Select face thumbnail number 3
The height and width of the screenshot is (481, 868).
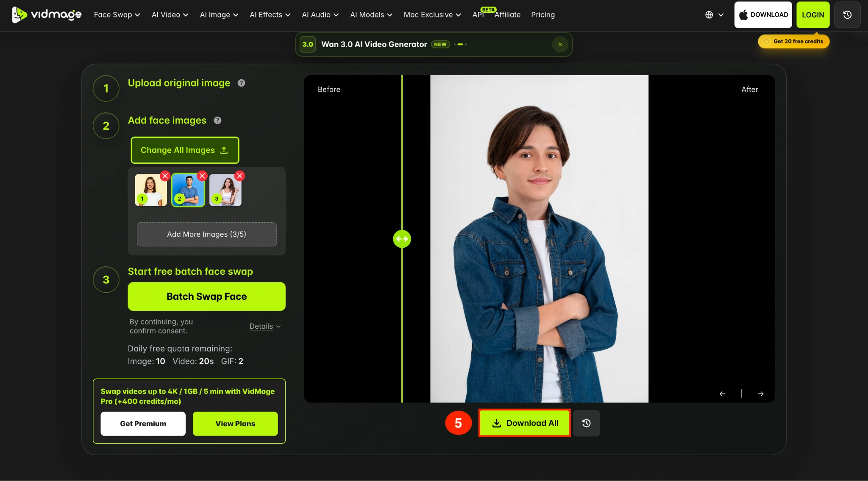click(x=225, y=190)
